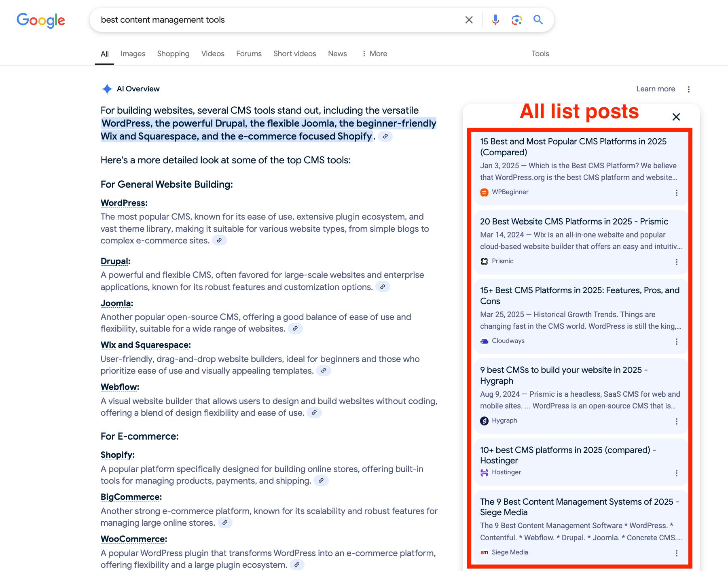Open the source link icon under the Shopify description

(321, 481)
